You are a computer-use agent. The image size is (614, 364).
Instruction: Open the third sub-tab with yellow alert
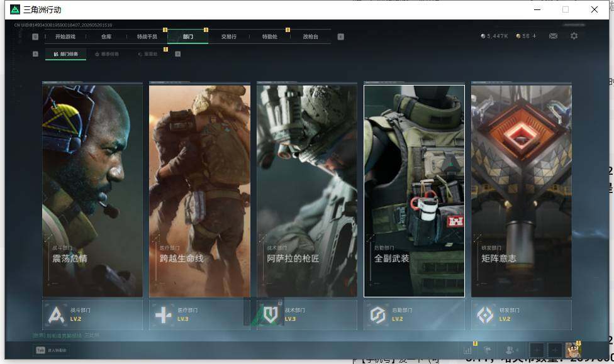click(x=148, y=54)
